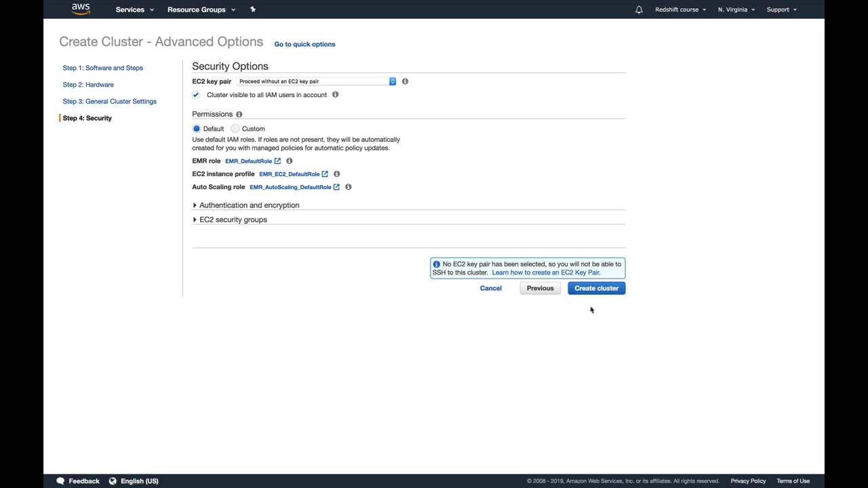Viewport: 868px width, 488px height.
Task: Select the Custom permissions radio button
Action: coord(235,129)
